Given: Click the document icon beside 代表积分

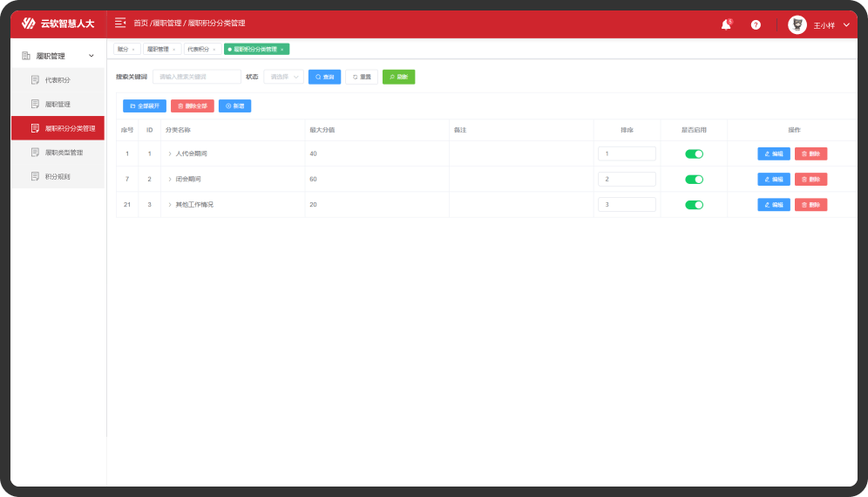Looking at the screenshot, I should [x=35, y=80].
